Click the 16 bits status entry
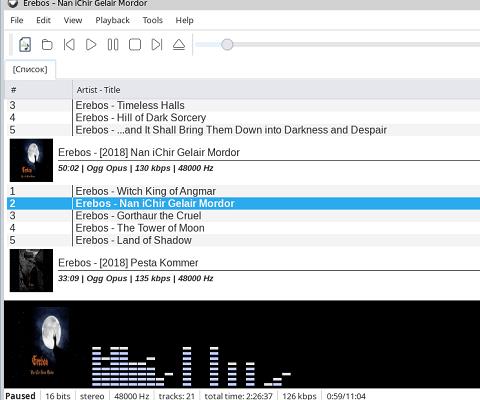Screen dimensions: 480x400 pos(58,396)
